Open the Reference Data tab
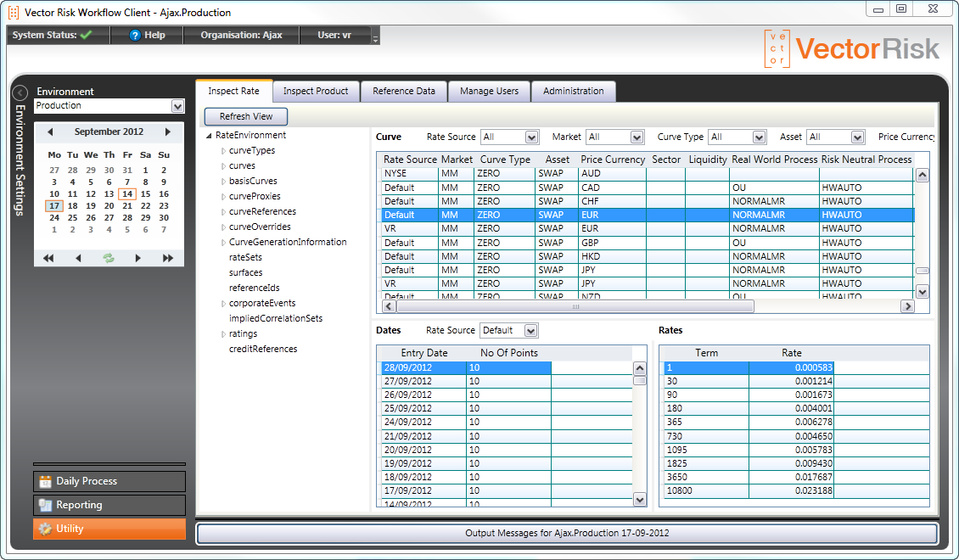This screenshot has width=959, height=560. click(x=404, y=91)
